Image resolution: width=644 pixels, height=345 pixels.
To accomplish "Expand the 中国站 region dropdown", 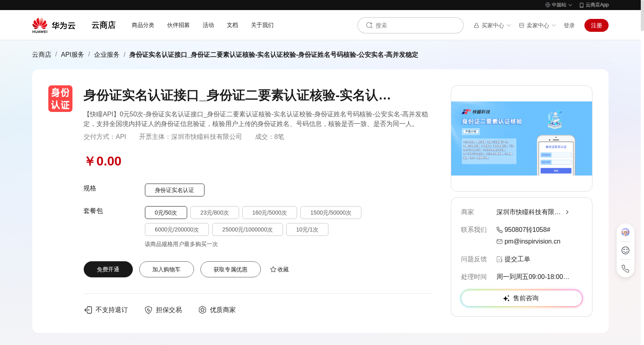I will tap(570, 5).
